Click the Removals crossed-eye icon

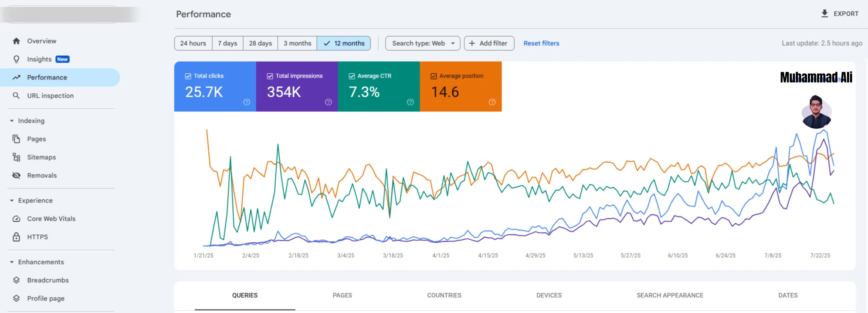point(16,176)
